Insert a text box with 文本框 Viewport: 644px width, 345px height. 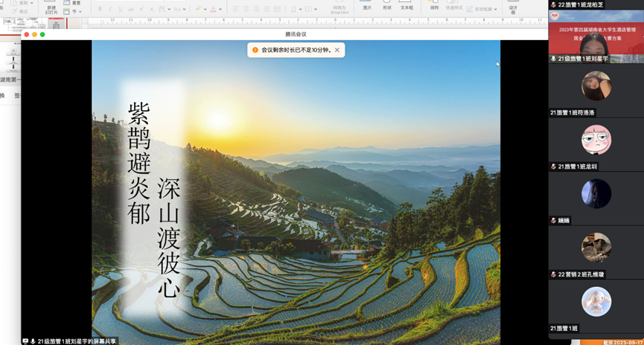pyautogui.click(x=407, y=5)
